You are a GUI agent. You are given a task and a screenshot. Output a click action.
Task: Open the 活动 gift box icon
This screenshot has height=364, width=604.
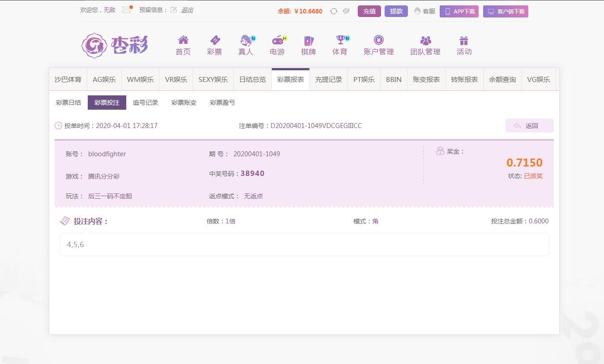tap(464, 41)
